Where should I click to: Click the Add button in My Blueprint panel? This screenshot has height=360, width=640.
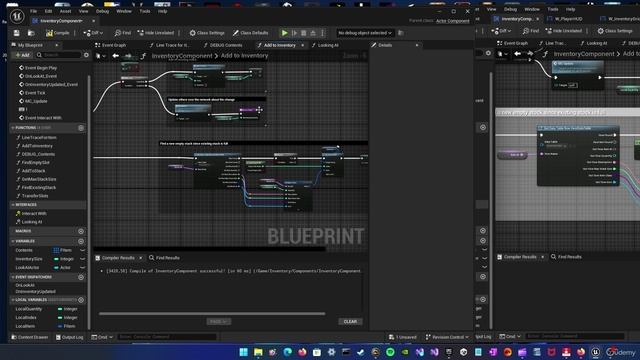pos(23,55)
